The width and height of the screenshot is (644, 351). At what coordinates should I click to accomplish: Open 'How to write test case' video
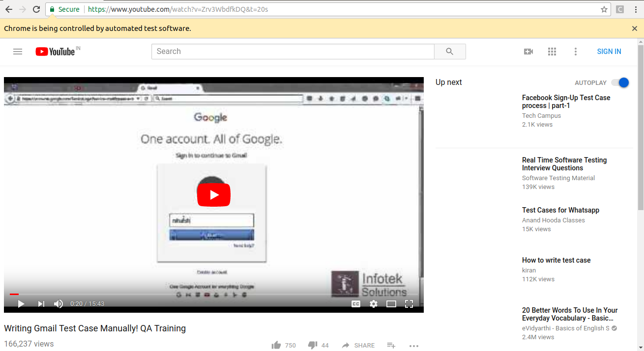(x=556, y=260)
